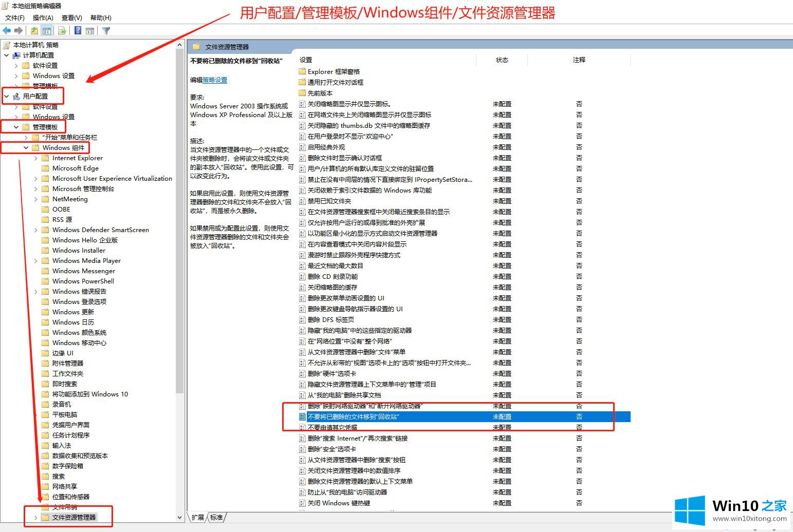Click the folder icon beside Microsoft Edge
Viewport: 793px width, 532px height.
pyautogui.click(x=45, y=168)
